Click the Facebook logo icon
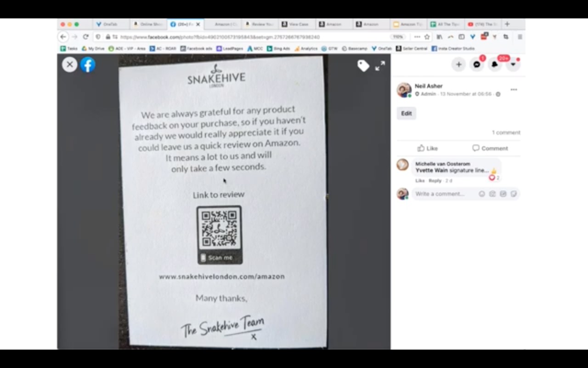The width and height of the screenshot is (588, 368). [x=88, y=64]
